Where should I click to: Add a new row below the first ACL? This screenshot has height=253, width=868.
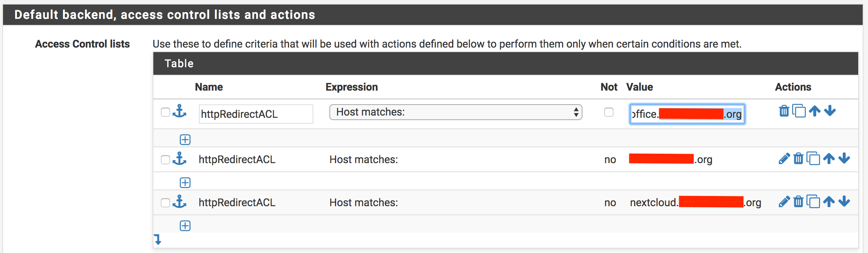tap(185, 139)
